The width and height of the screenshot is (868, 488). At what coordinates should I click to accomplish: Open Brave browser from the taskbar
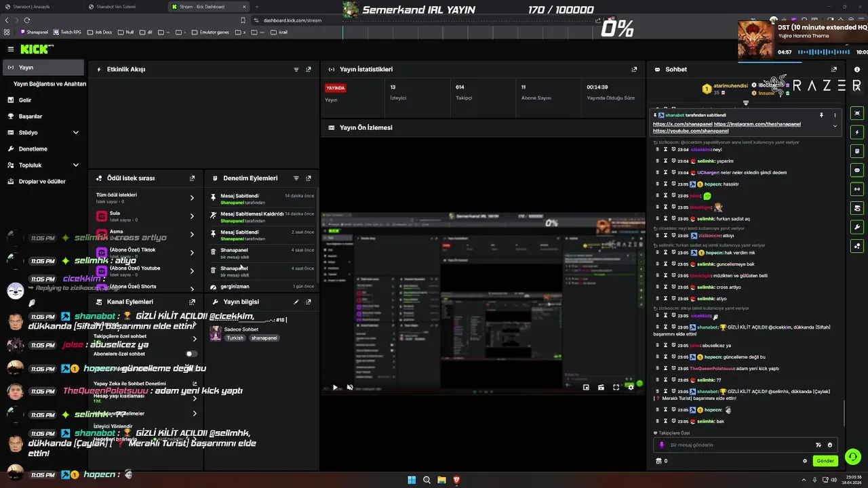456,480
